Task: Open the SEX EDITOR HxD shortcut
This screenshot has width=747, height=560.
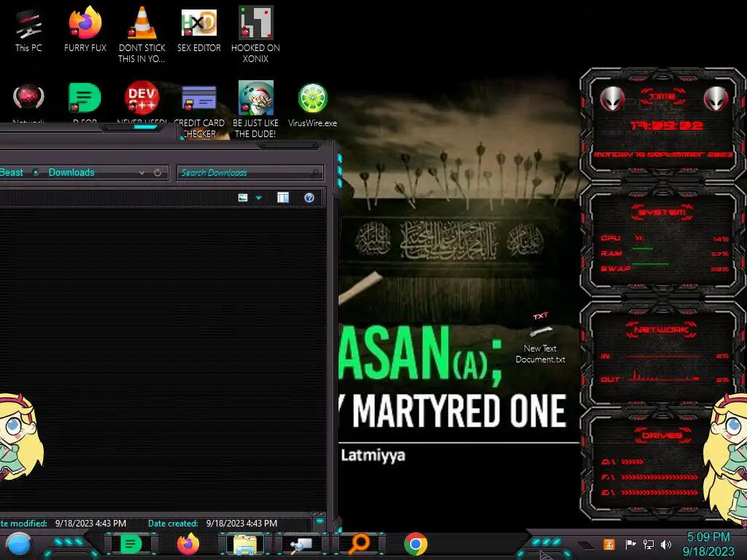Action: [199, 29]
